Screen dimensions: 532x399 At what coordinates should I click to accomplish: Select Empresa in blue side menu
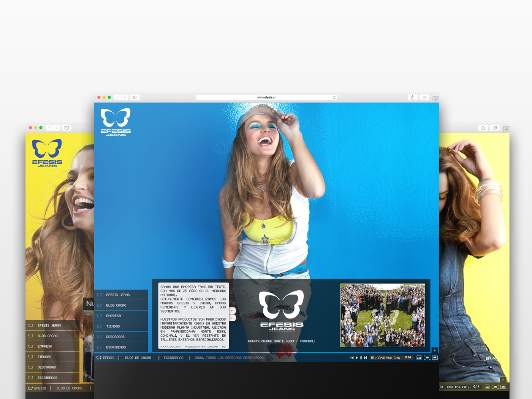tap(121, 316)
